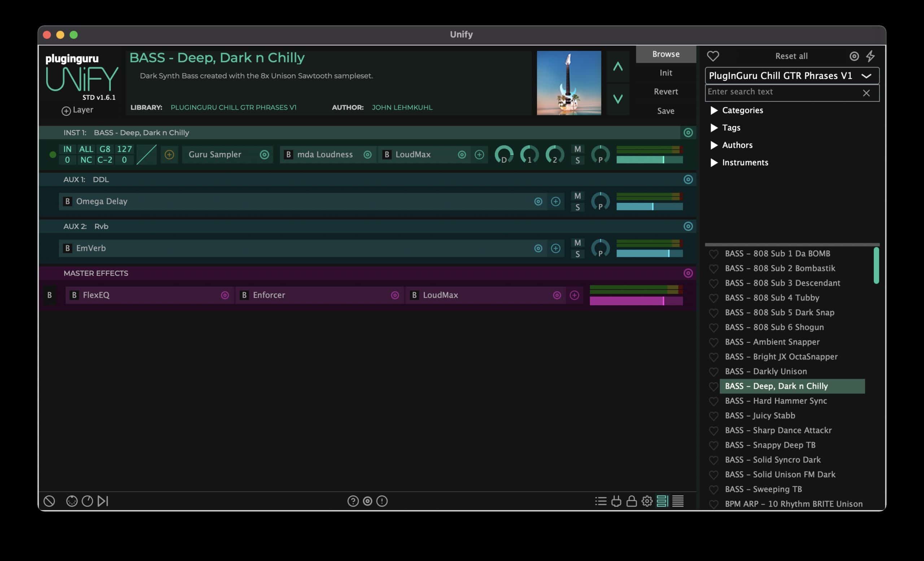This screenshot has width=924, height=561.
Task: Open settings gear in bottom toolbar
Action: point(647,501)
